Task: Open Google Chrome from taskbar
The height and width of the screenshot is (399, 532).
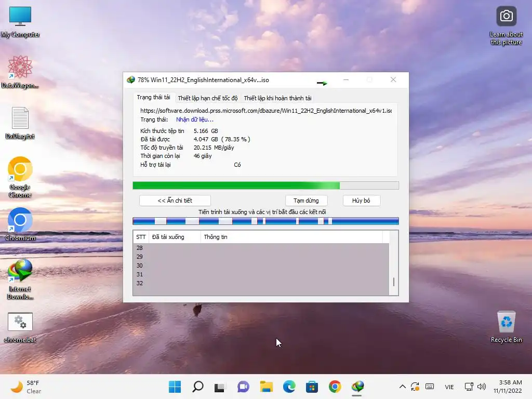Action: coord(335,387)
